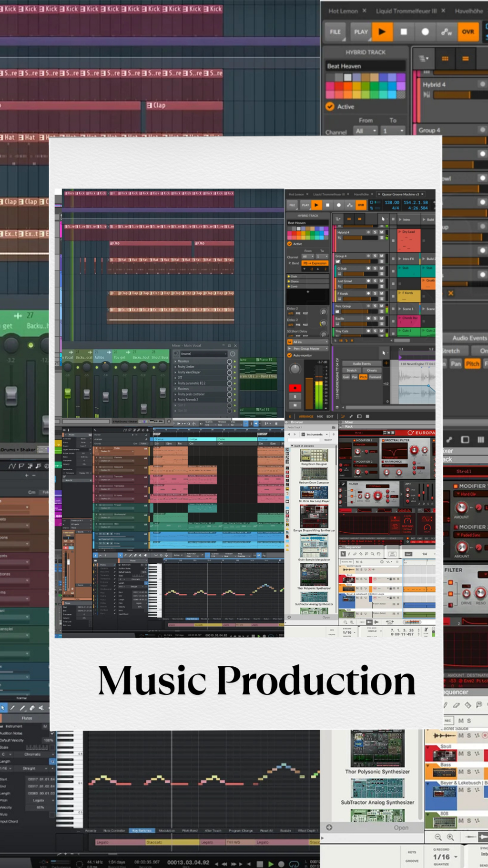
Task: Click the plus icon below the Comb device
Action: 308,291
